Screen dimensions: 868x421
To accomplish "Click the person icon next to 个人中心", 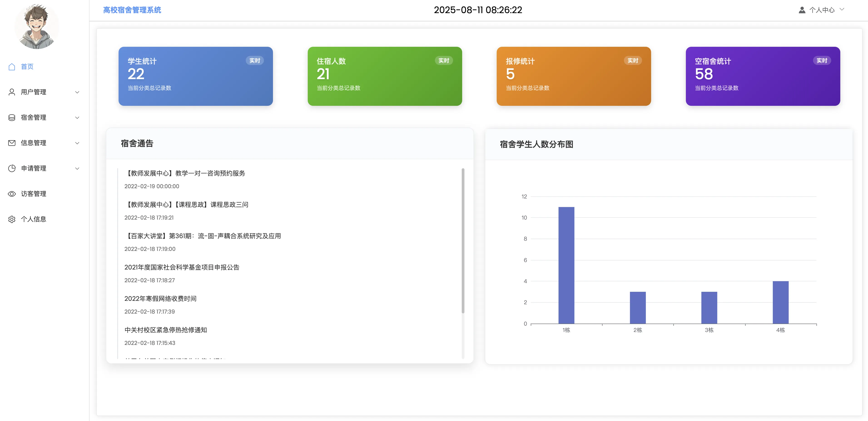I will coord(802,10).
